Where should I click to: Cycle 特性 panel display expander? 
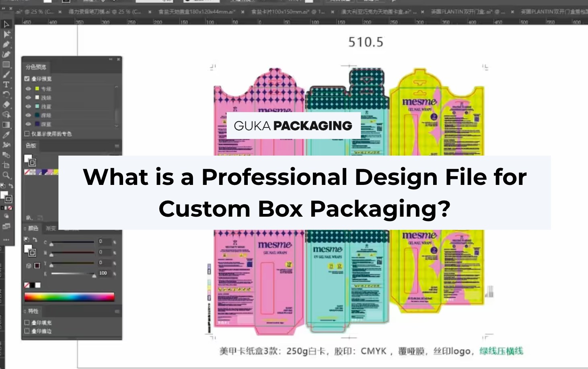[x=25, y=311]
